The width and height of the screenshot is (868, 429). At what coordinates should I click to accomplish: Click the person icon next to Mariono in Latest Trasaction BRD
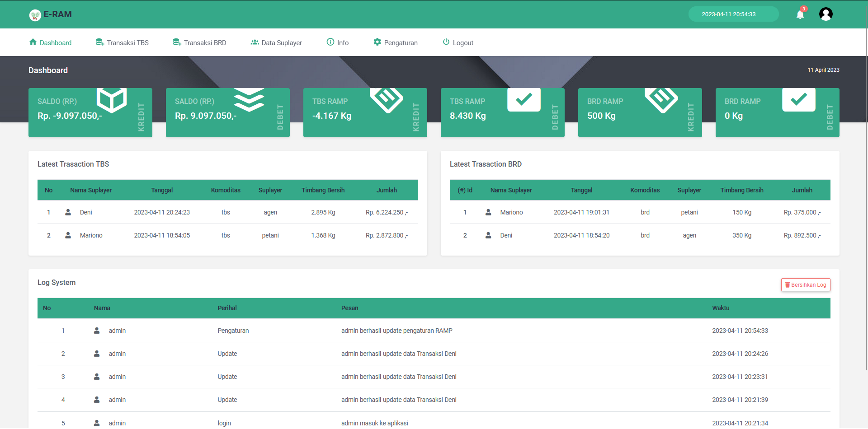(x=488, y=212)
